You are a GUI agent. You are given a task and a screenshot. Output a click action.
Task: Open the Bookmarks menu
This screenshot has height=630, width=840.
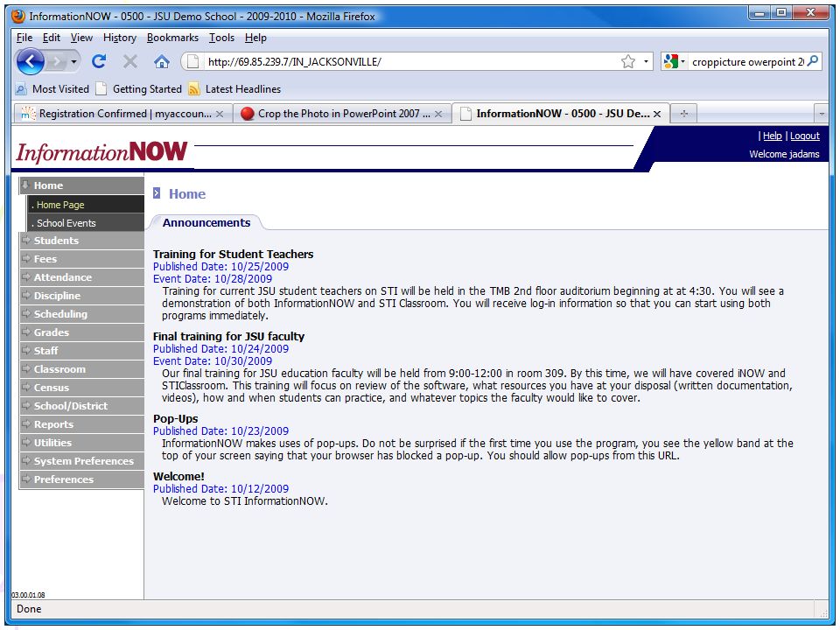[x=172, y=38]
